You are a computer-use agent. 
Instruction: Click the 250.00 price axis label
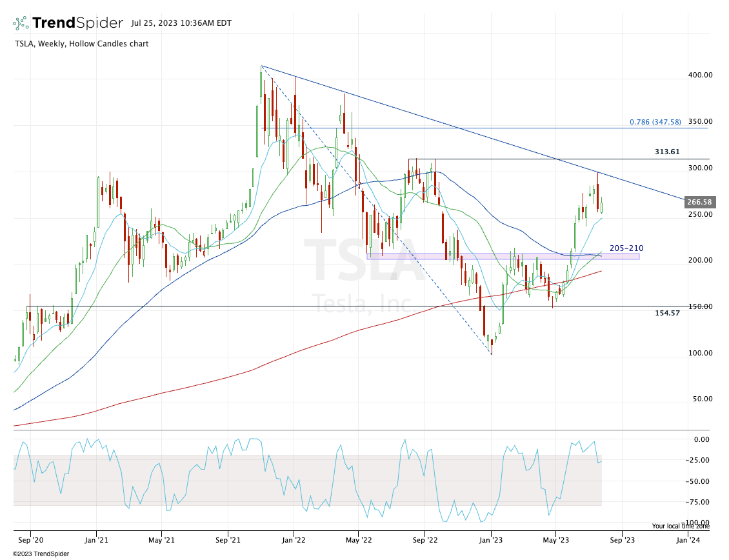pyautogui.click(x=700, y=214)
